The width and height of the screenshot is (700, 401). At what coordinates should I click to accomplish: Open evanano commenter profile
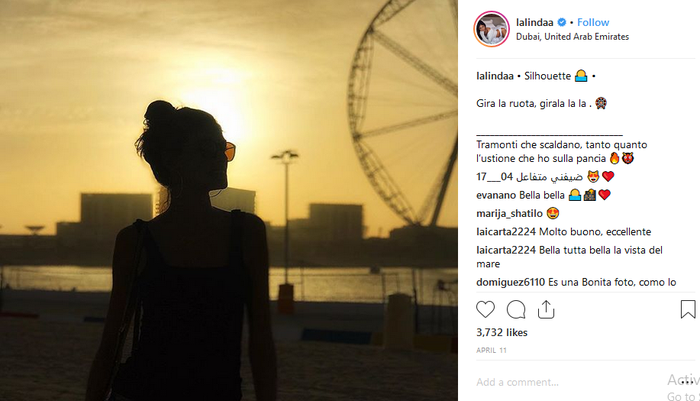496,195
